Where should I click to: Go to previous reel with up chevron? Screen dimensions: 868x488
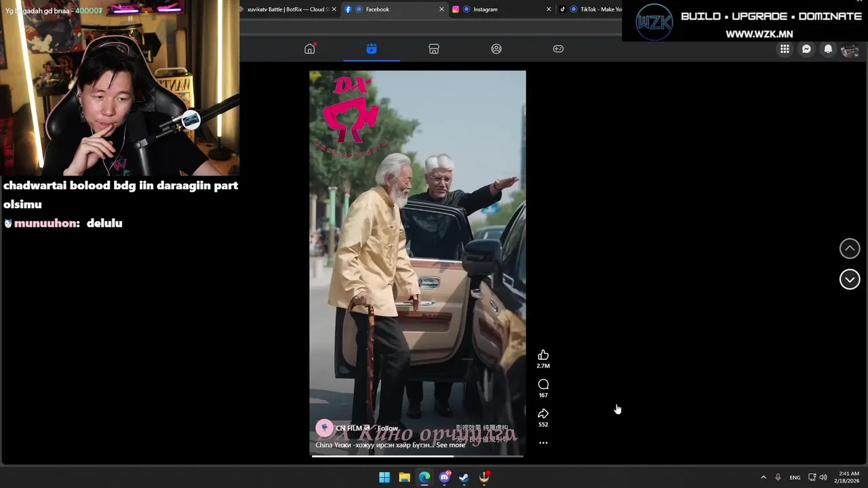click(850, 249)
